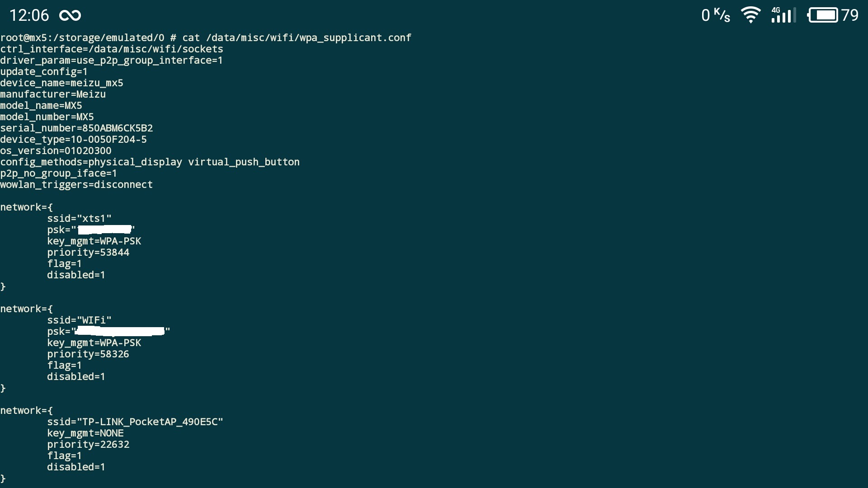Click the ssid="WIFi" line

pyautogui.click(x=79, y=320)
